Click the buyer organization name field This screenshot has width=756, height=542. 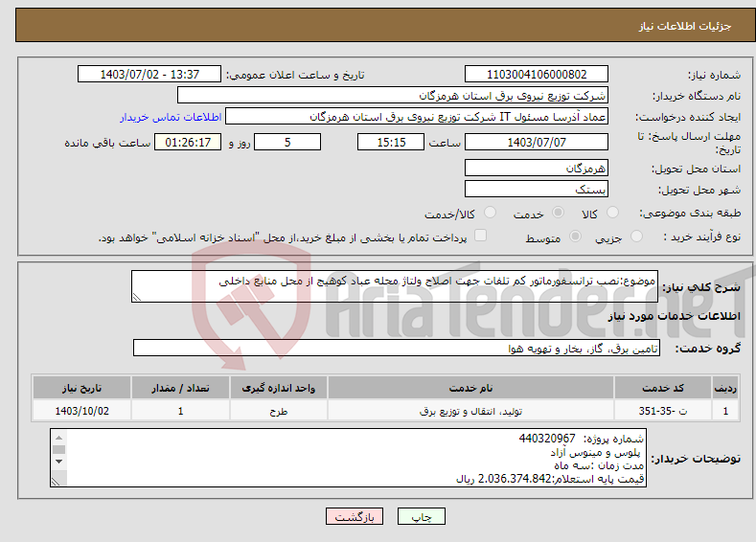393,95
